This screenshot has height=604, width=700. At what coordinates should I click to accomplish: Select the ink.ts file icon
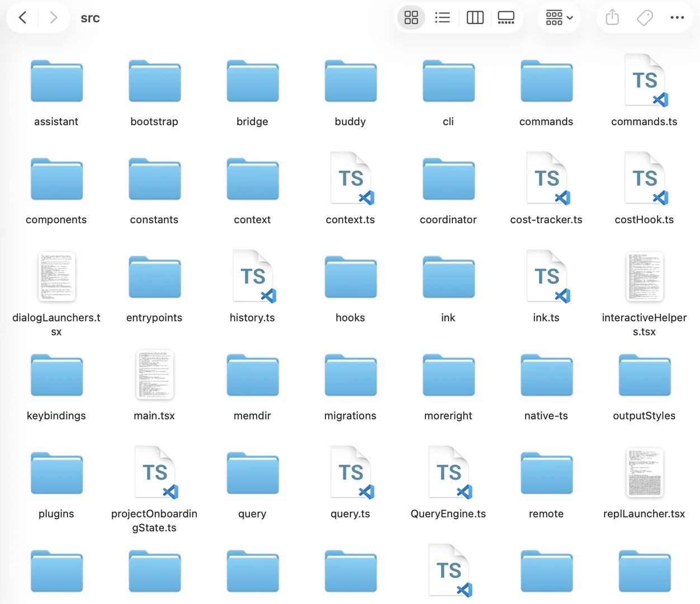[547, 276]
